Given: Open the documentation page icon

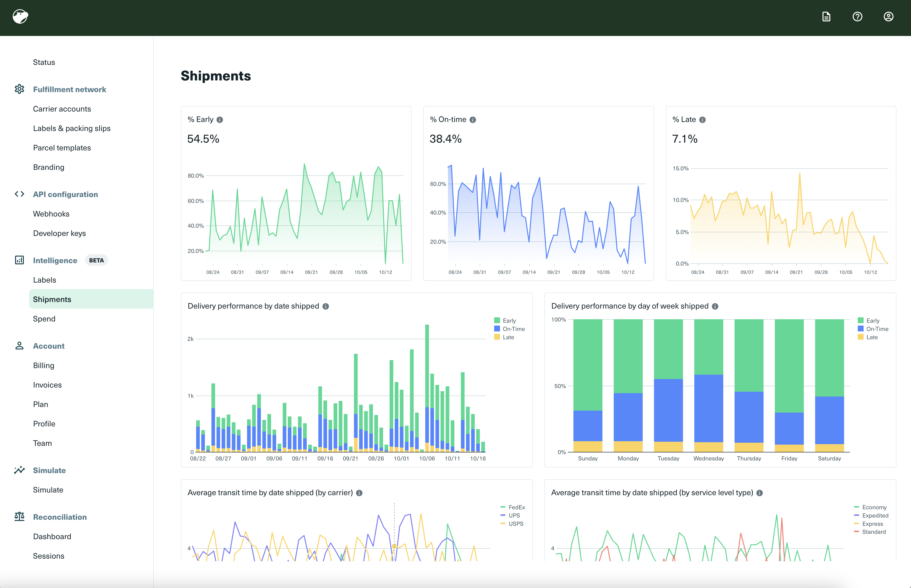Looking at the screenshot, I should (826, 17).
